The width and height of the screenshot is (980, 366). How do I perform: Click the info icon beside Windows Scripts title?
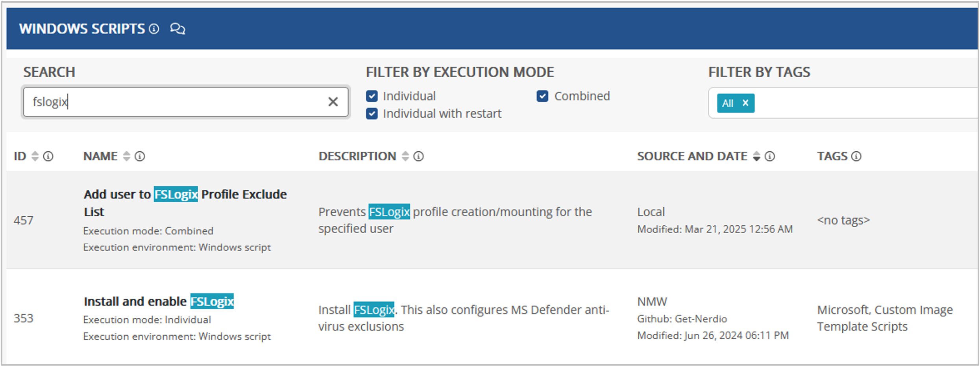tap(154, 29)
